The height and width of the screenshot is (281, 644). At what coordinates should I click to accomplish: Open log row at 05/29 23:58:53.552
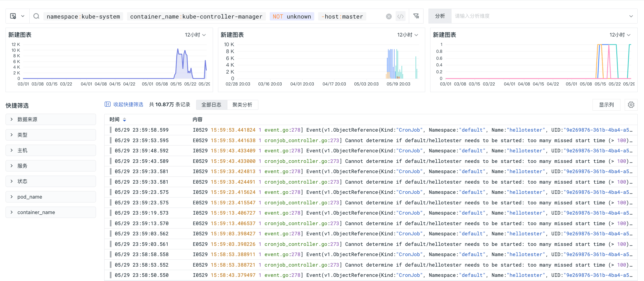(x=371, y=265)
